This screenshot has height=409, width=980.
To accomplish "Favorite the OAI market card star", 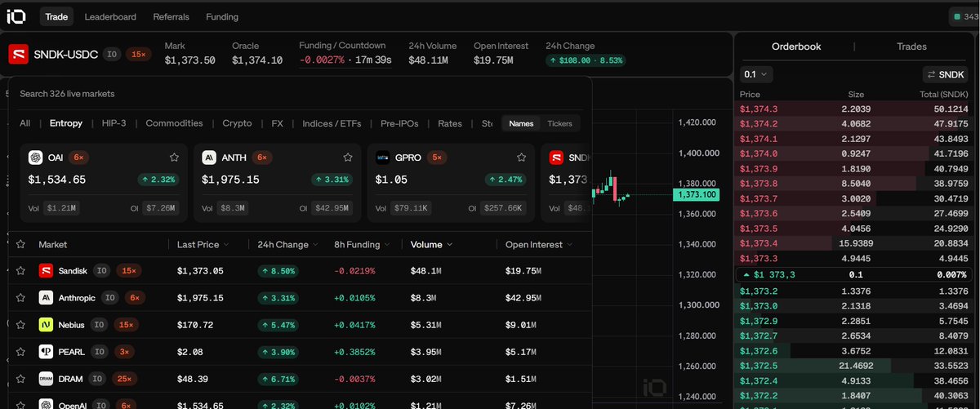I will pyautogui.click(x=174, y=158).
